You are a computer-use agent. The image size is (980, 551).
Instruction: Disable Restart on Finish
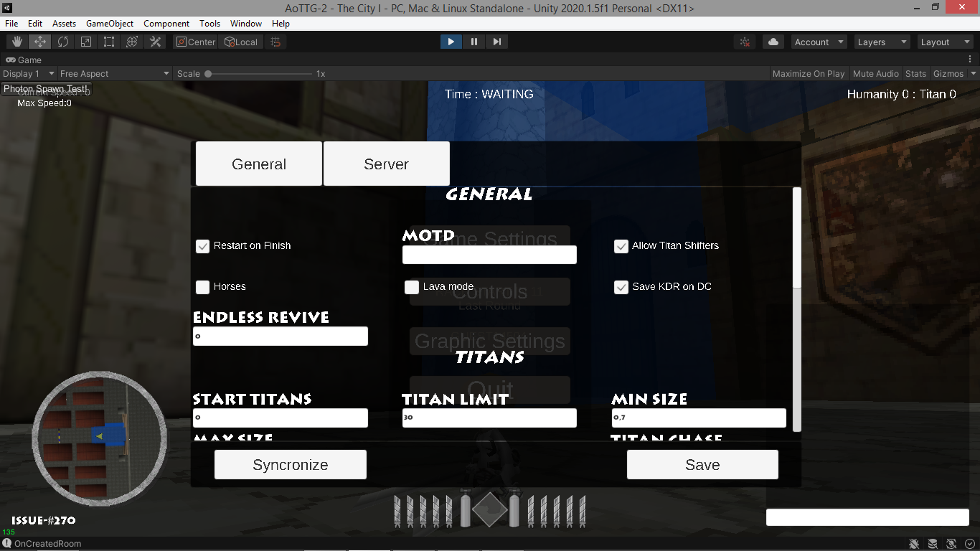point(202,245)
